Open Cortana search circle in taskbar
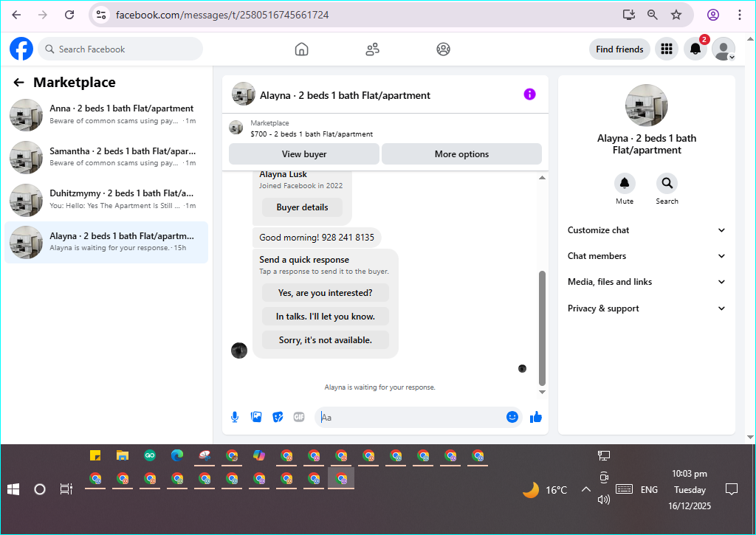The image size is (756, 535). [40, 490]
